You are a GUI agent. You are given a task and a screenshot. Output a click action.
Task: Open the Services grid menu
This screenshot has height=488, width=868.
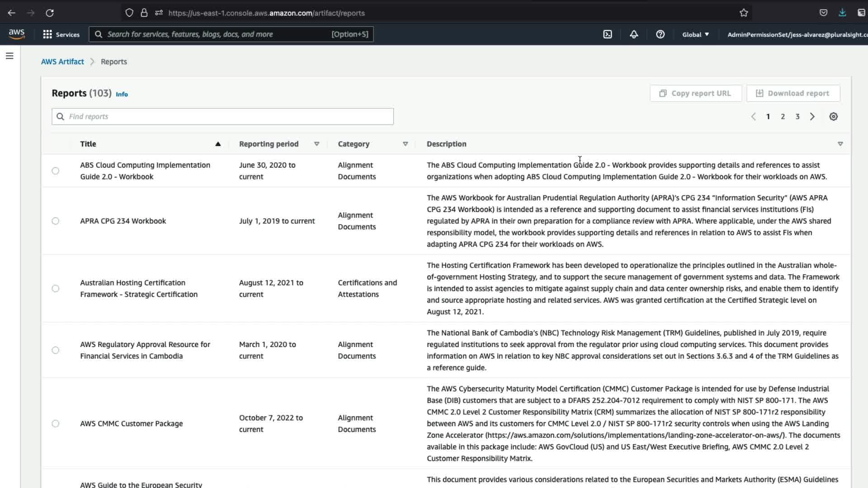(61, 34)
